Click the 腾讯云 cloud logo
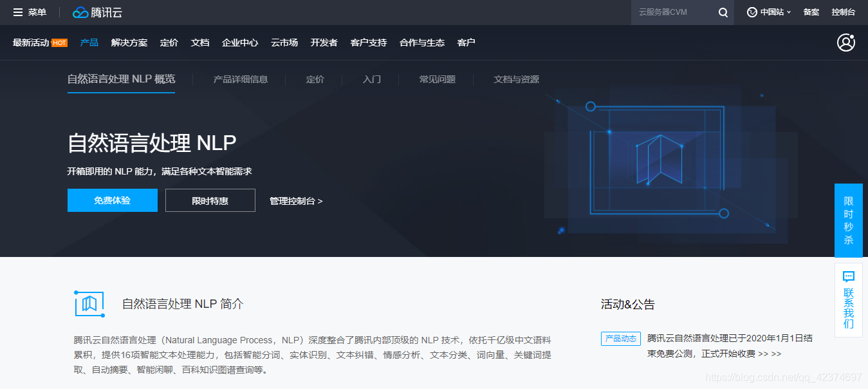 click(x=97, y=12)
